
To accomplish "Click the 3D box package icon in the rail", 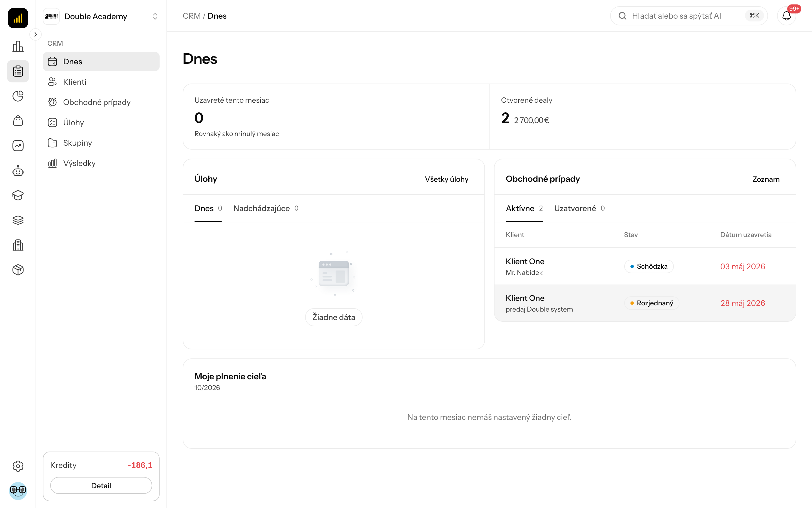I will (18, 270).
